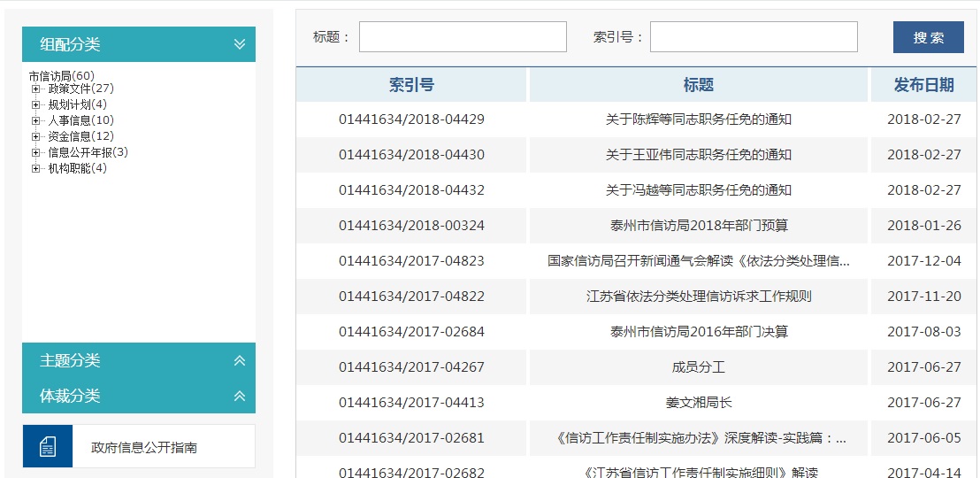This screenshot has width=980, height=478.
Task: Expand the 信息公开年报(3) tree node
Action: (x=35, y=152)
